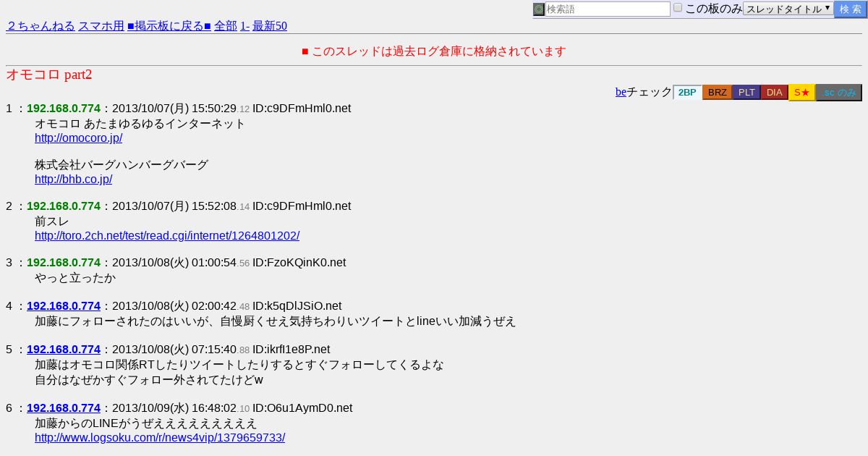Click ID:O6u1AymD0.net in post 6

click(x=302, y=408)
